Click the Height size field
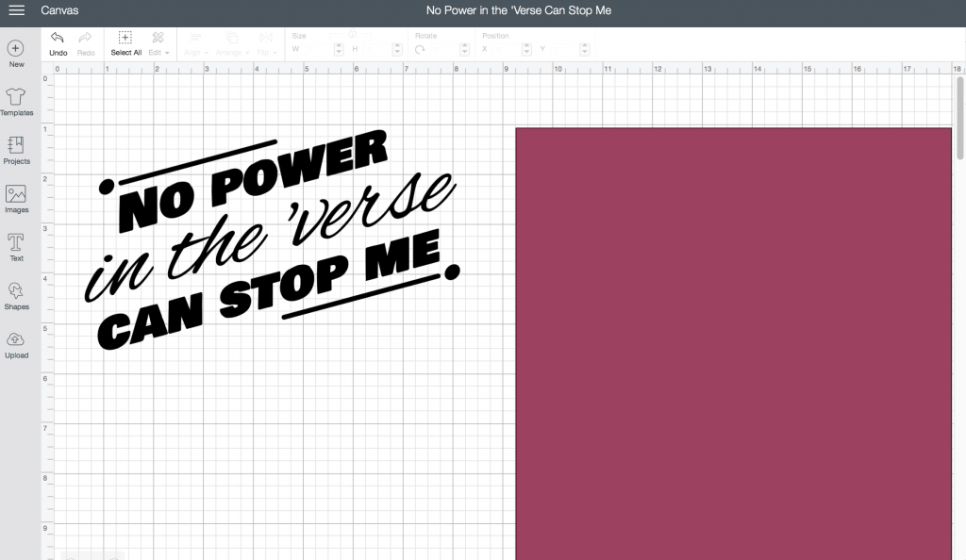 point(377,49)
